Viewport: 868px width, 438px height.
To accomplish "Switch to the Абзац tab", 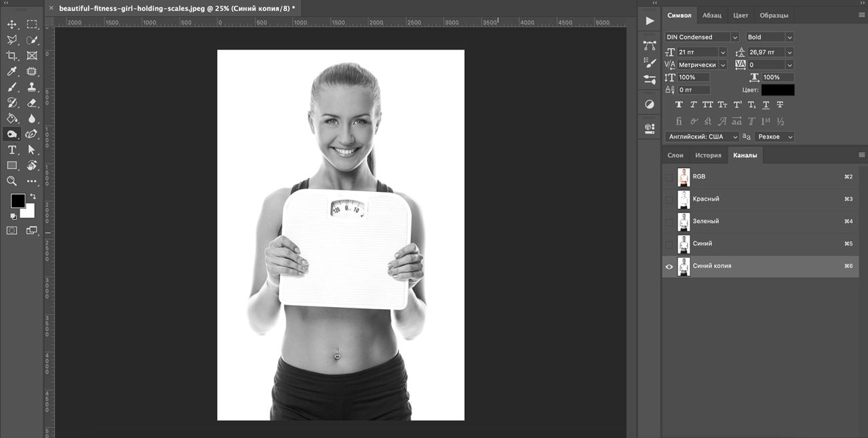I will [x=712, y=16].
